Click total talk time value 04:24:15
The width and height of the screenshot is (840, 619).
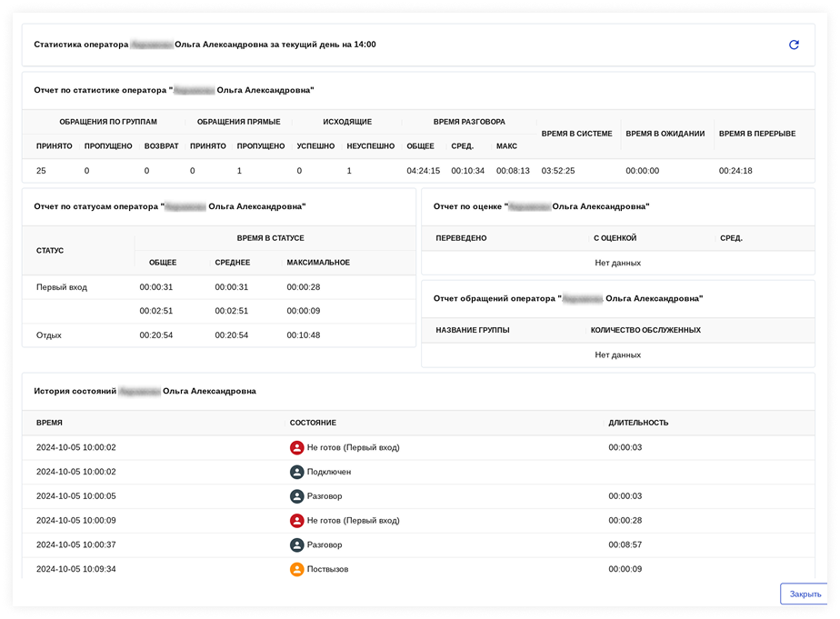(x=423, y=171)
